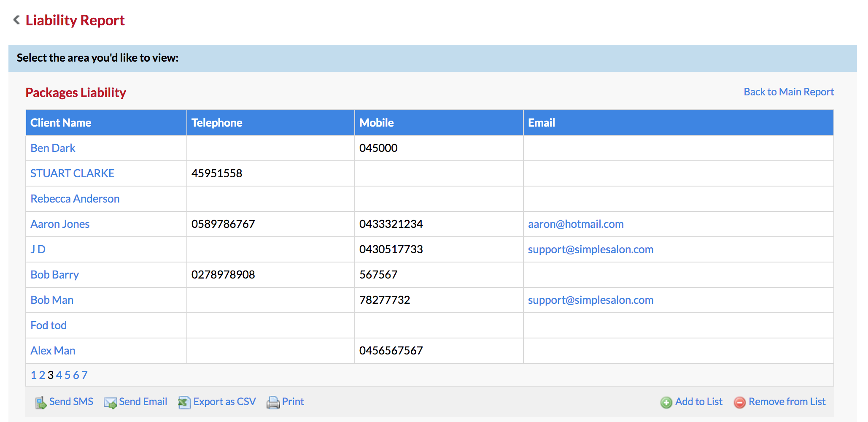
Task: Click the Print printer icon
Action: (x=273, y=403)
